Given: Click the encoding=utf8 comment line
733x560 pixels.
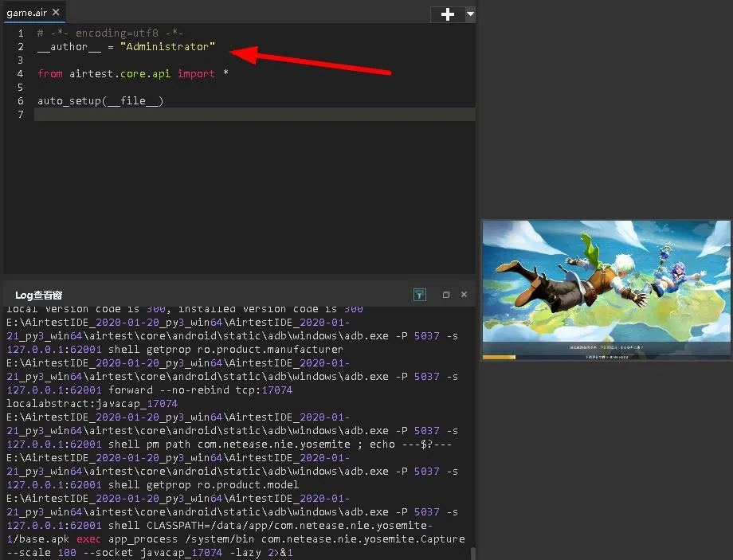Looking at the screenshot, I should point(110,33).
